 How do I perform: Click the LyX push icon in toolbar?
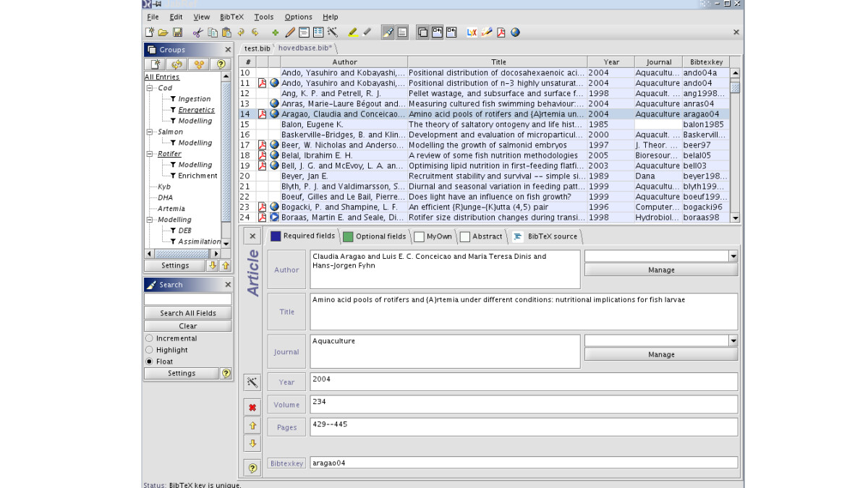pos(472,33)
